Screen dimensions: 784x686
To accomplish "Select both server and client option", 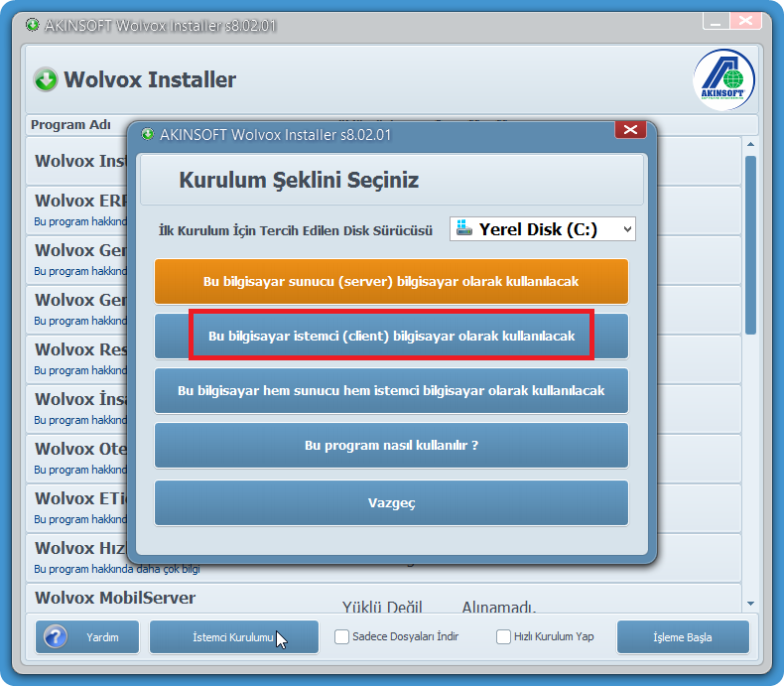I will [x=391, y=390].
